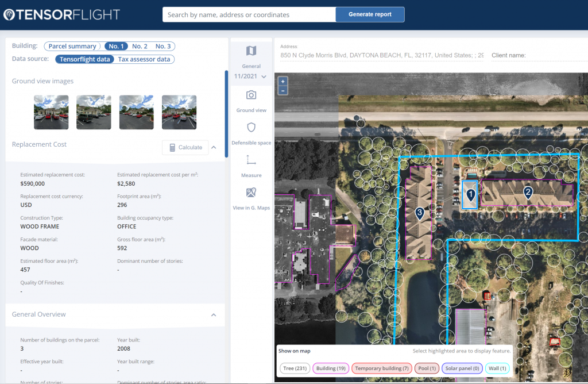Open the General map view icon
Screen dimensions: 588x384
(251, 51)
